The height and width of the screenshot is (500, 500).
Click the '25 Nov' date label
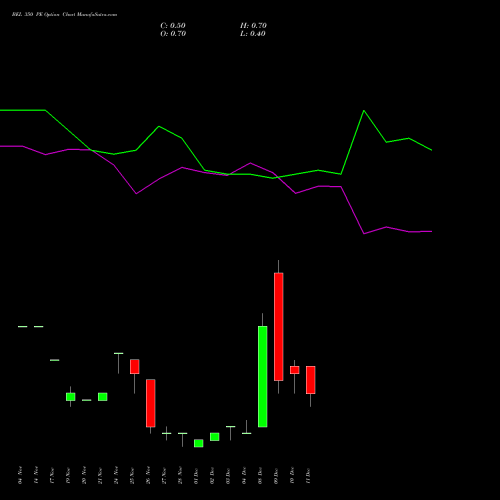tap(132, 475)
